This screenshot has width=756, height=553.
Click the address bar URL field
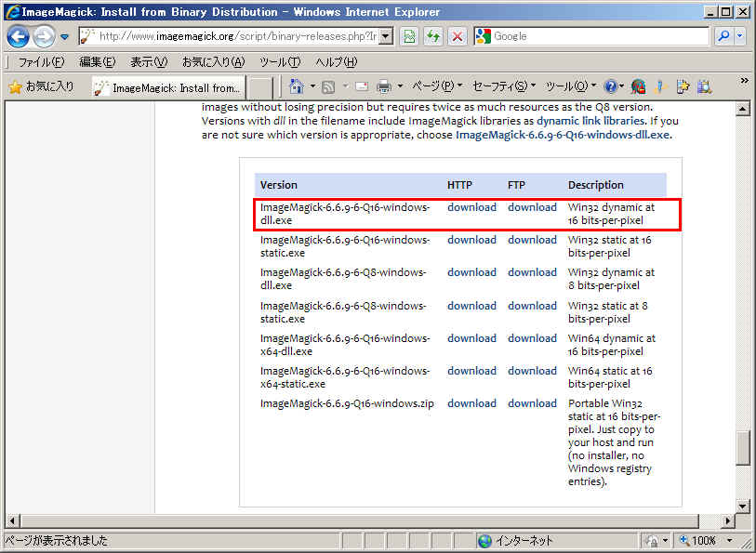coord(237,36)
